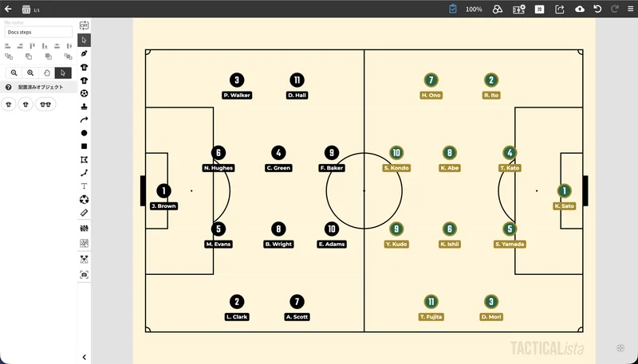Screen dimensions: 638x364
Task: Click the 'T. Fujita' name label
Action: coord(431,317)
